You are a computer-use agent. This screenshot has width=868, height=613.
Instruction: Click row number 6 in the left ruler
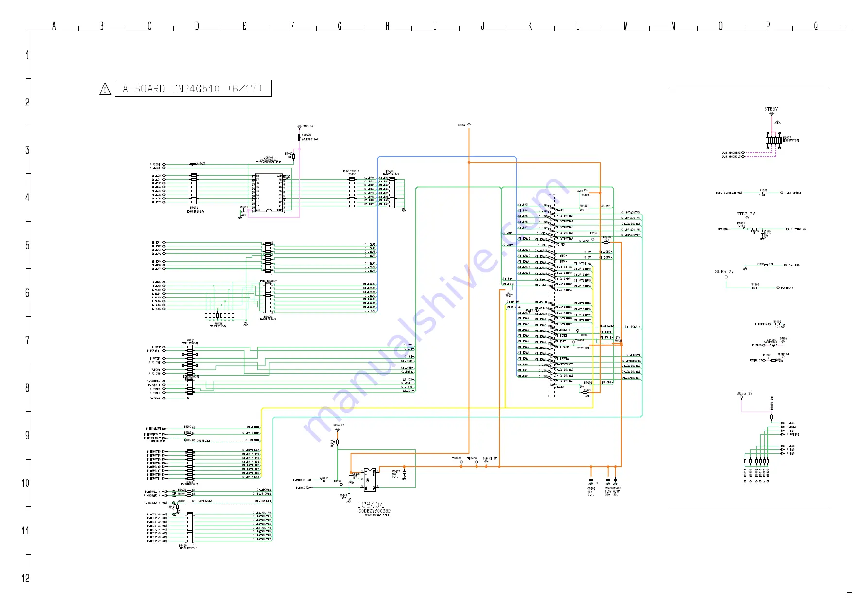[27, 293]
